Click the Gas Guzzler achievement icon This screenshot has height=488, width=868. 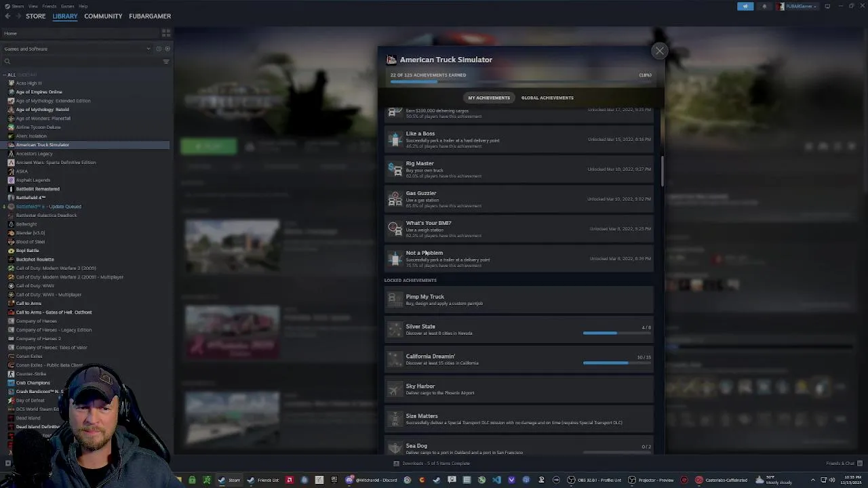(x=395, y=199)
